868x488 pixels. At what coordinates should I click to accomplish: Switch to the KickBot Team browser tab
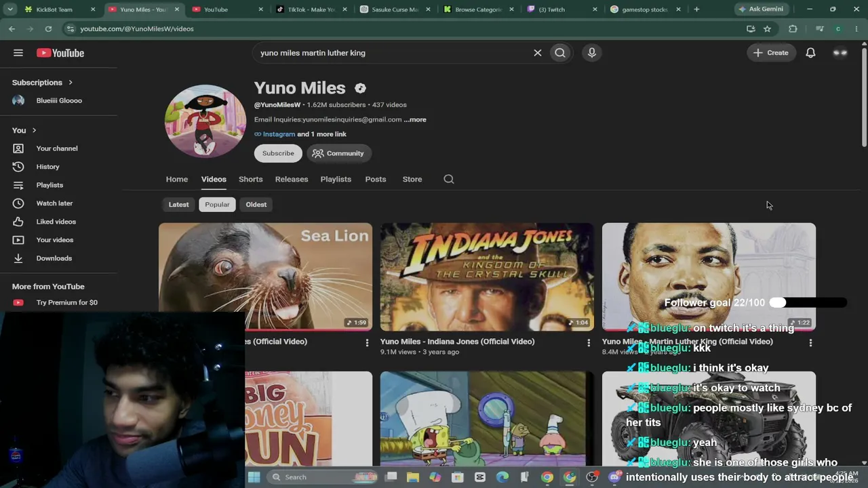(x=59, y=9)
